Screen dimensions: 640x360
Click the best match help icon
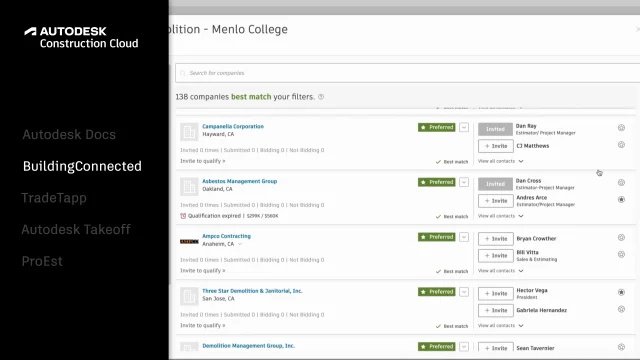pyautogui.click(x=321, y=97)
